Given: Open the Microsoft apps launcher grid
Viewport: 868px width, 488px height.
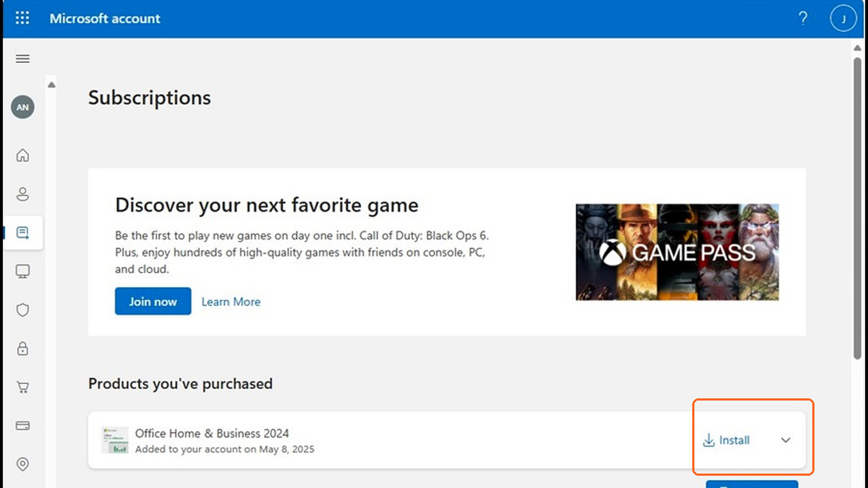Looking at the screenshot, I should [22, 19].
